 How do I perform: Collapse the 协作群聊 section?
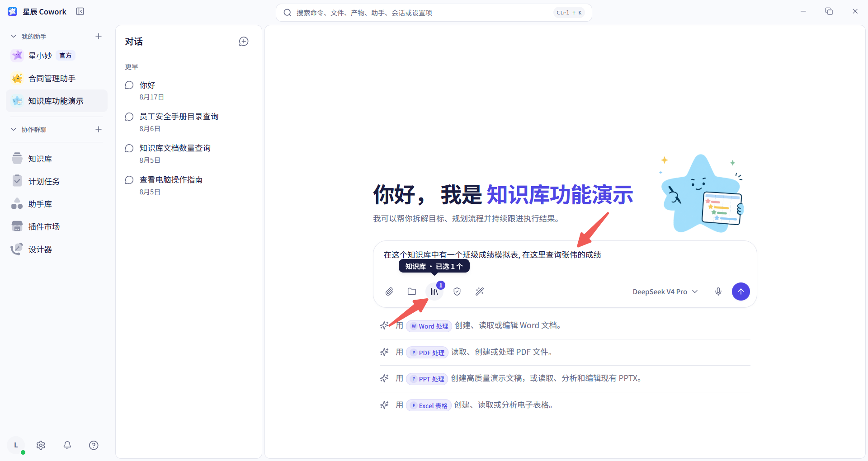(x=14, y=129)
